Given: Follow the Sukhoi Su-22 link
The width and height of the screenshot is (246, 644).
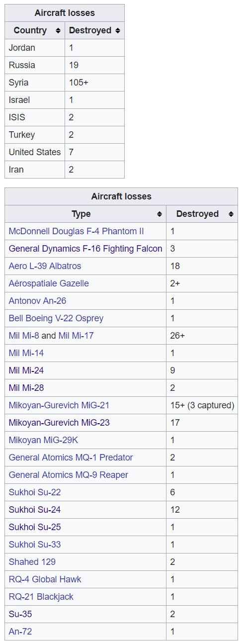Looking at the screenshot, I should (35, 492).
